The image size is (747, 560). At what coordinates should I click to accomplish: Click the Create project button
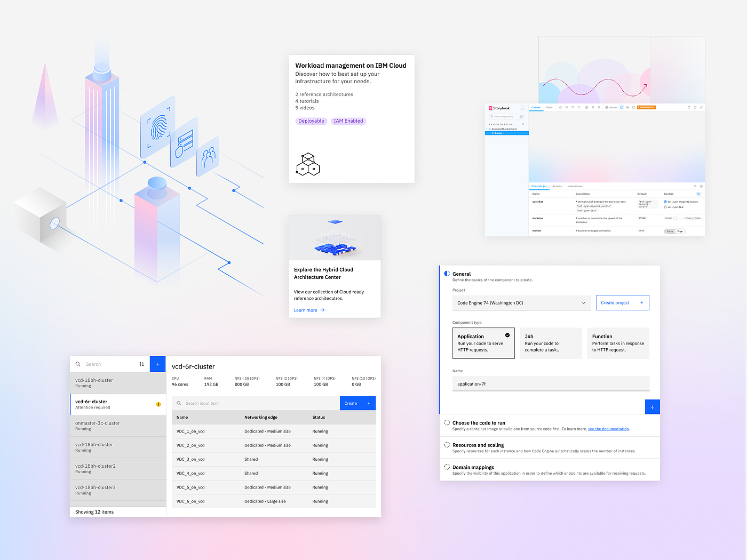[623, 303]
